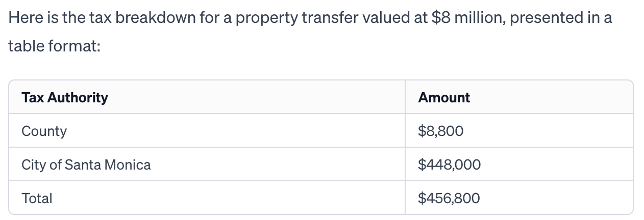This screenshot has height=220, width=644.
Task: Select the County row label
Action: [44, 131]
